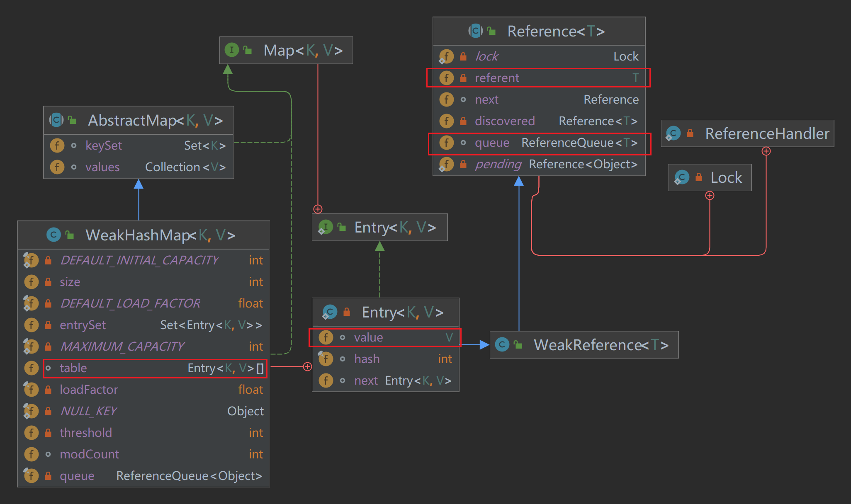Click the field icon beside keySet

click(x=57, y=145)
